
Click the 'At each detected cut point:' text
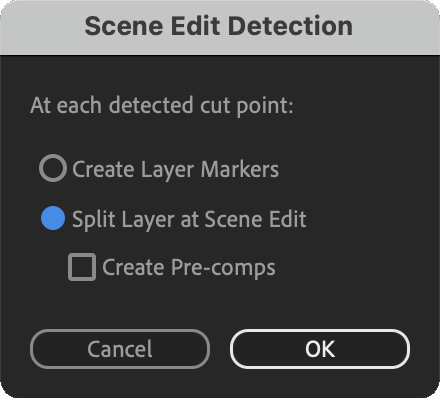[162, 106]
